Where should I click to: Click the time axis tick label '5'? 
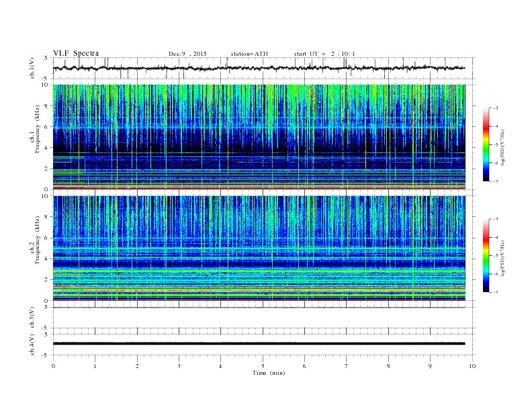pos(263,366)
